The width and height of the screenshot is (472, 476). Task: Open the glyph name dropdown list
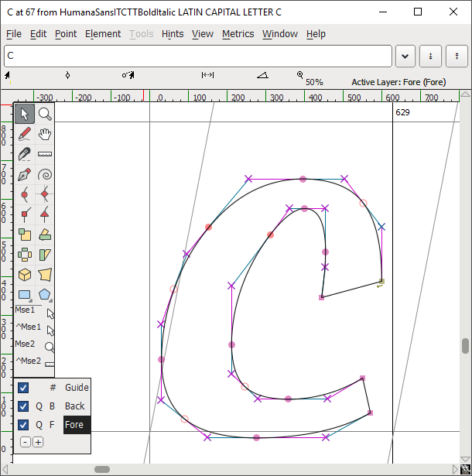405,57
